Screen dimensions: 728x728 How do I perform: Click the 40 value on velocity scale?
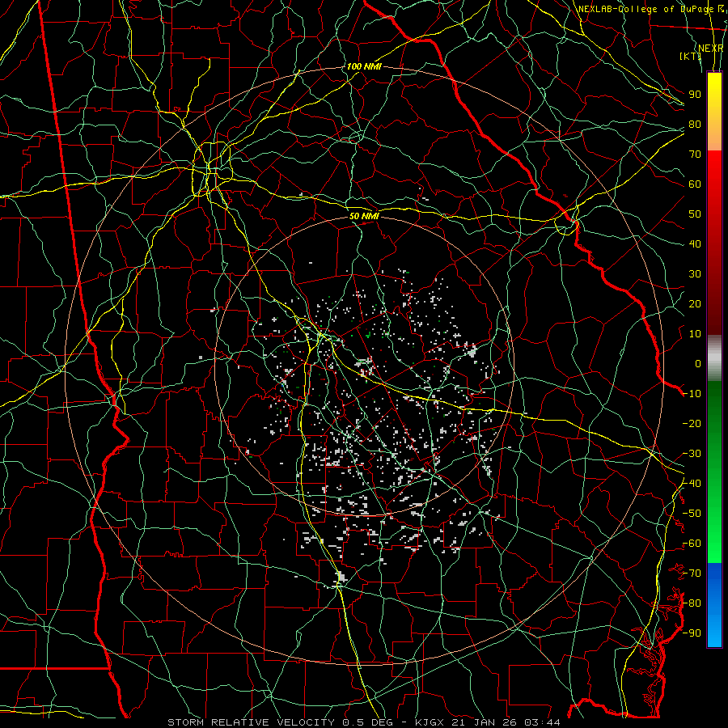click(695, 244)
